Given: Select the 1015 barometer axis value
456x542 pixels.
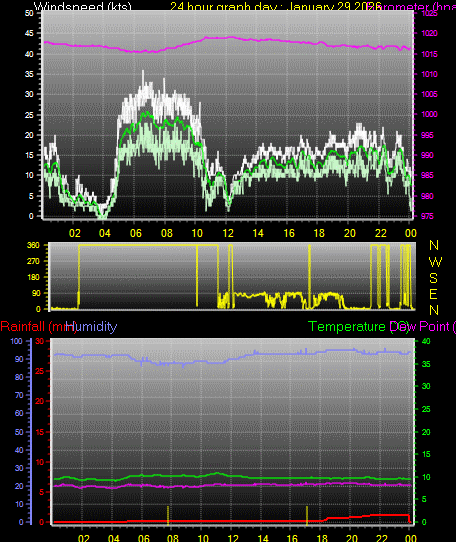Looking at the screenshot, I should 429,54.
